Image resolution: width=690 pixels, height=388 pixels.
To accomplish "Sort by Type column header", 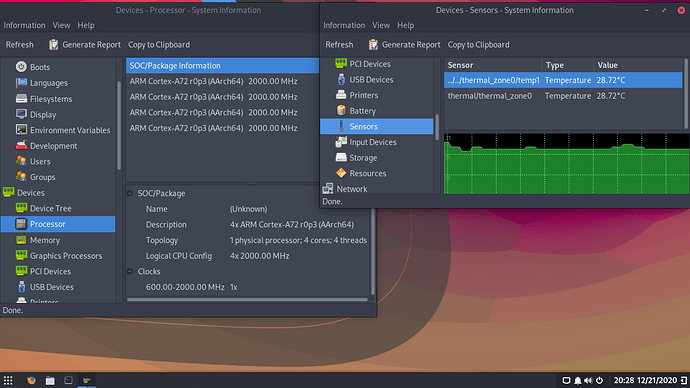I will coord(567,65).
